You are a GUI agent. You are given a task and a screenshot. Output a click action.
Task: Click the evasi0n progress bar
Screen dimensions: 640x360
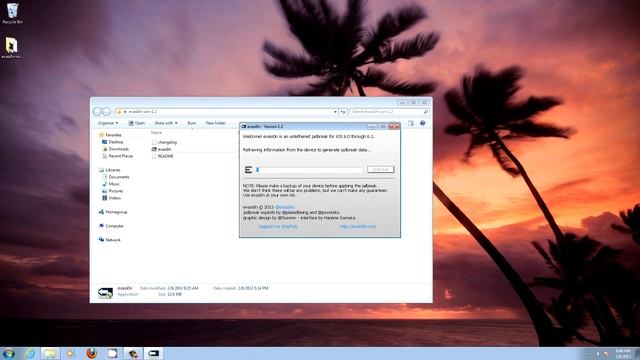(309, 169)
